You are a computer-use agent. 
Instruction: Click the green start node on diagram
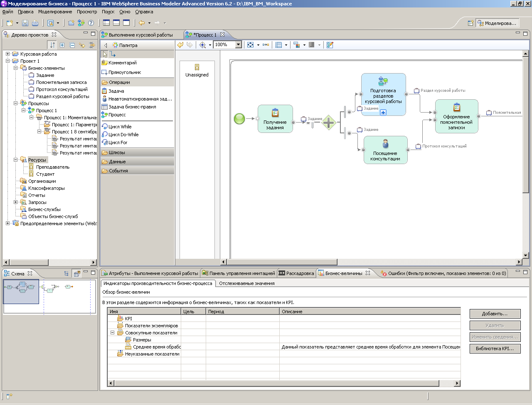coord(239,119)
